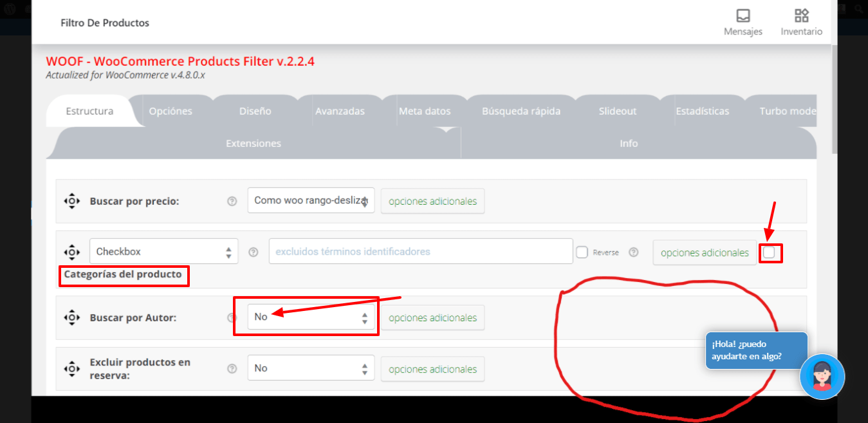The height and width of the screenshot is (423, 868).
Task: Open the chat assistant avatar
Action: 822,376
